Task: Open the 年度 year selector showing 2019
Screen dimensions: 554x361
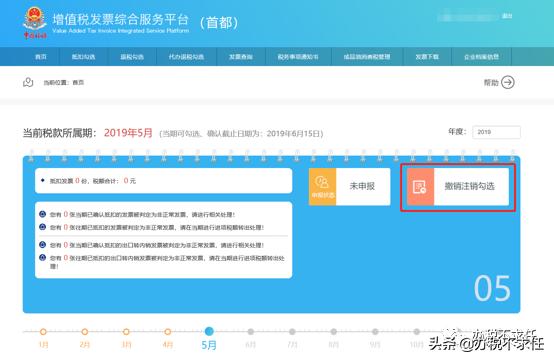Action: point(496,132)
